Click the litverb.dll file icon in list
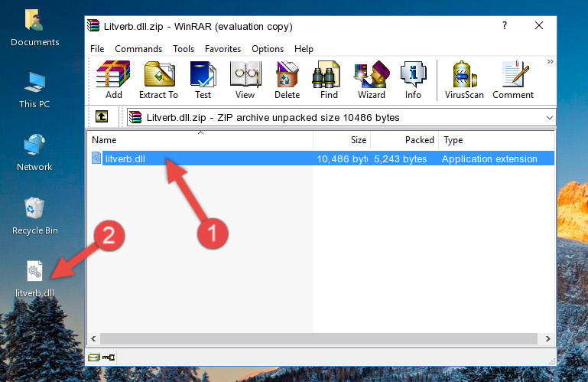 96,158
